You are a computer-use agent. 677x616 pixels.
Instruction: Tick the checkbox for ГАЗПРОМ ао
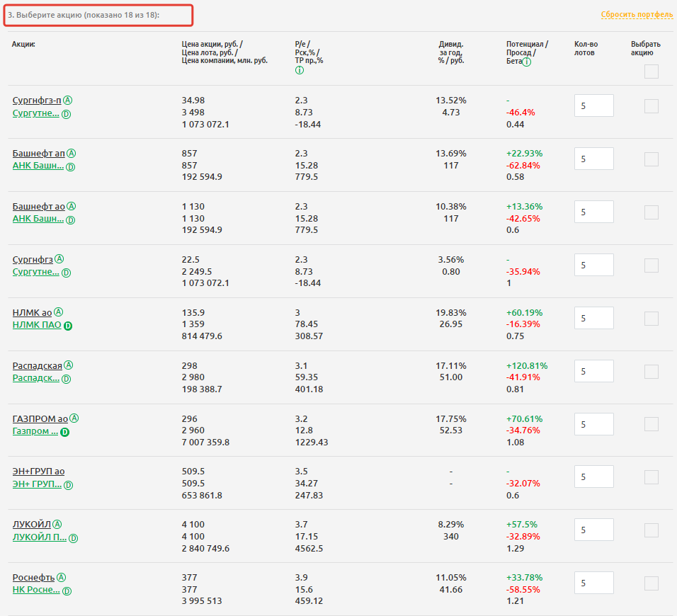[x=651, y=424]
